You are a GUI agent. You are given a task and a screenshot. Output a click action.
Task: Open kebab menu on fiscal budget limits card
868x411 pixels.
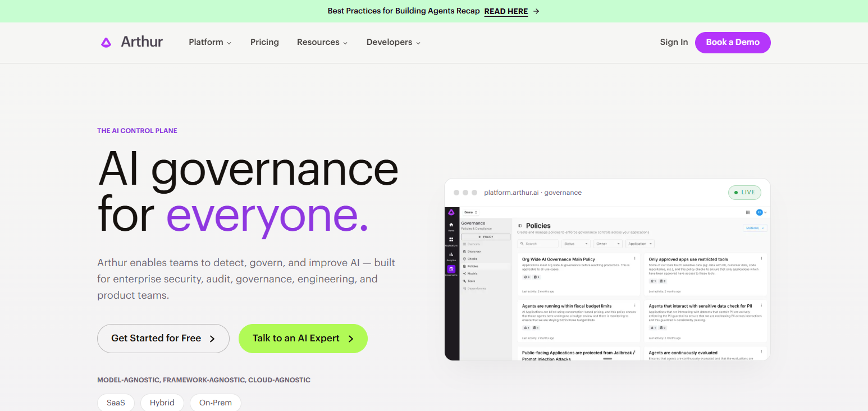pos(635,305)
